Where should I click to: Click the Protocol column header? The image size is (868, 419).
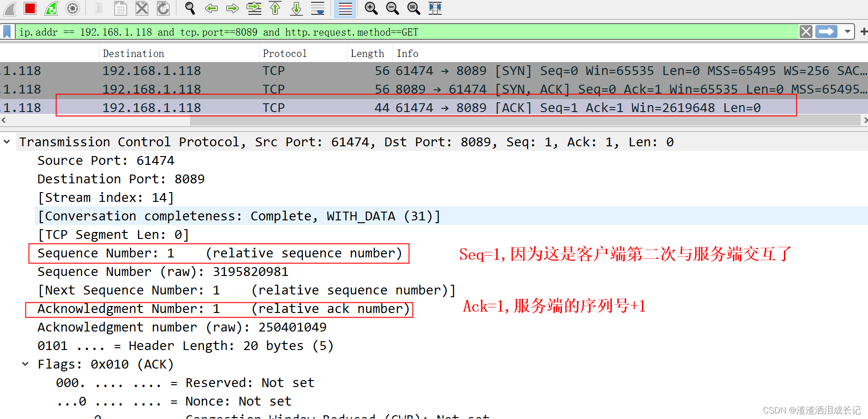(x=303, y=54)
